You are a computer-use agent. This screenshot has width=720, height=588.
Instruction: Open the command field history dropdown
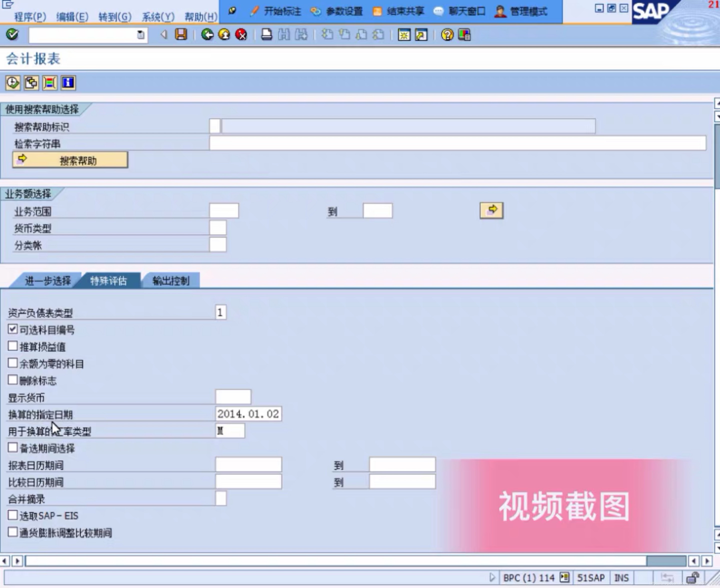pyautogui.click(x=140, y=35)
